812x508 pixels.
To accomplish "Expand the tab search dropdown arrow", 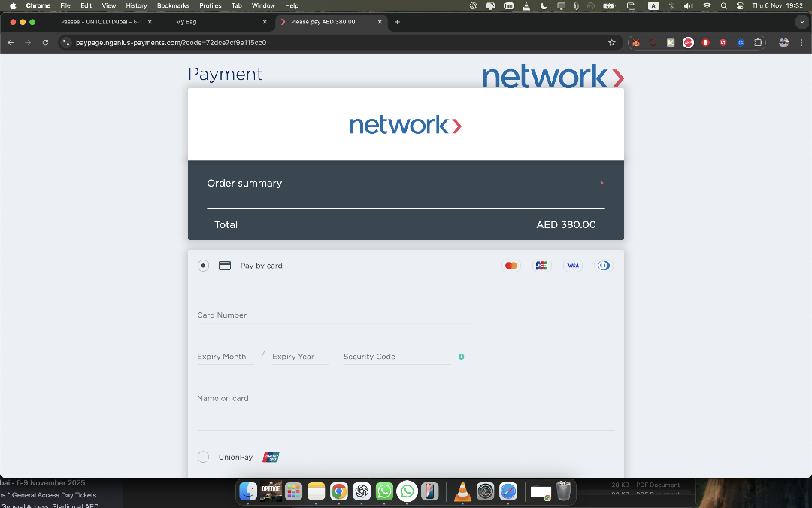I will pyautogui.click(x=801, y=22).
